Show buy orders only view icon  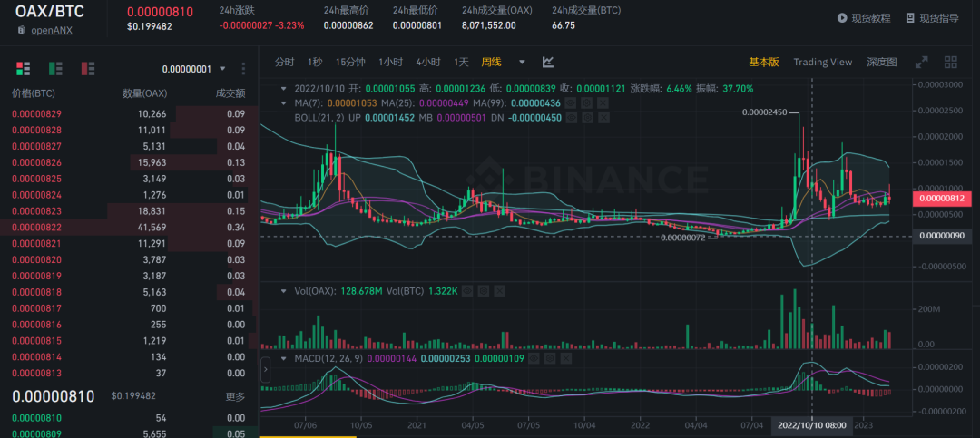click(x=55, y=68)
